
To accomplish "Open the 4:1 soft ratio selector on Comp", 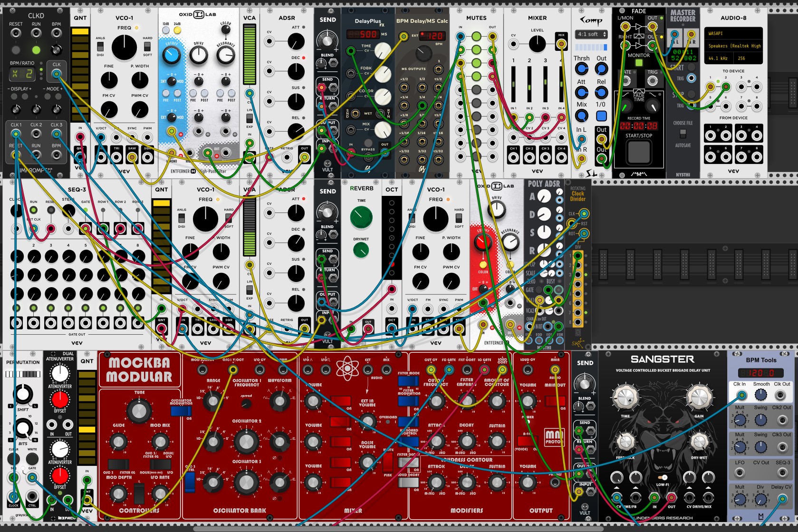I will coord(591,34).
